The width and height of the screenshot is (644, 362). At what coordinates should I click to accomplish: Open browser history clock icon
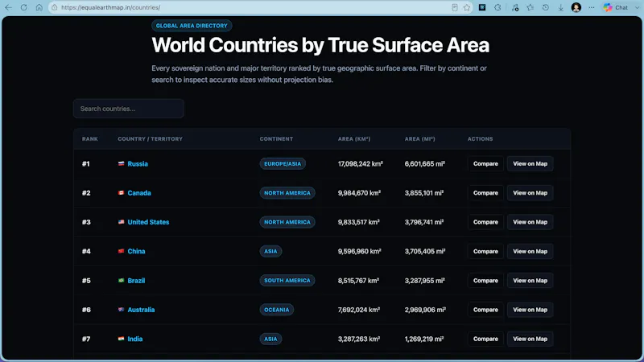(546, 7)
